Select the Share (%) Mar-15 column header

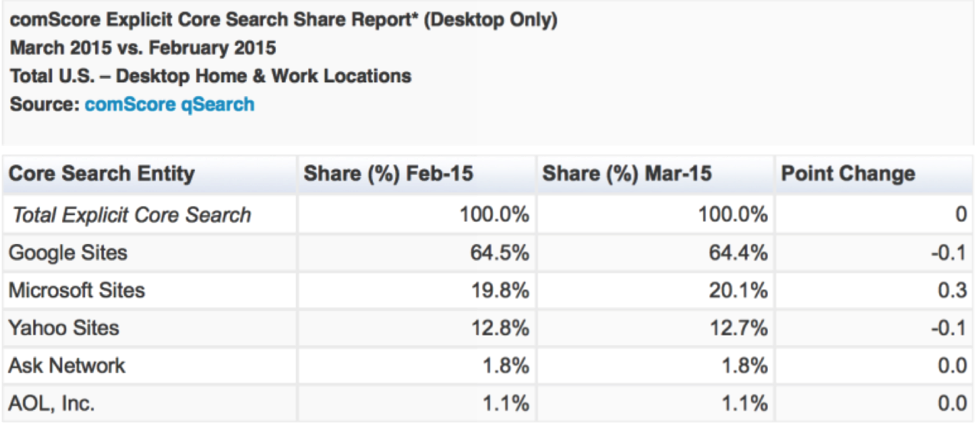[x=627, y=174]
